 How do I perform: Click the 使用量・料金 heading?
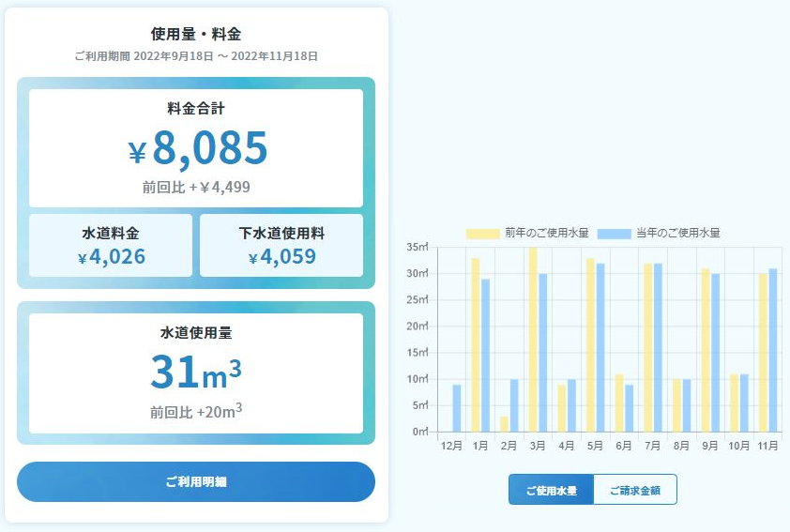tap(196, 34)
